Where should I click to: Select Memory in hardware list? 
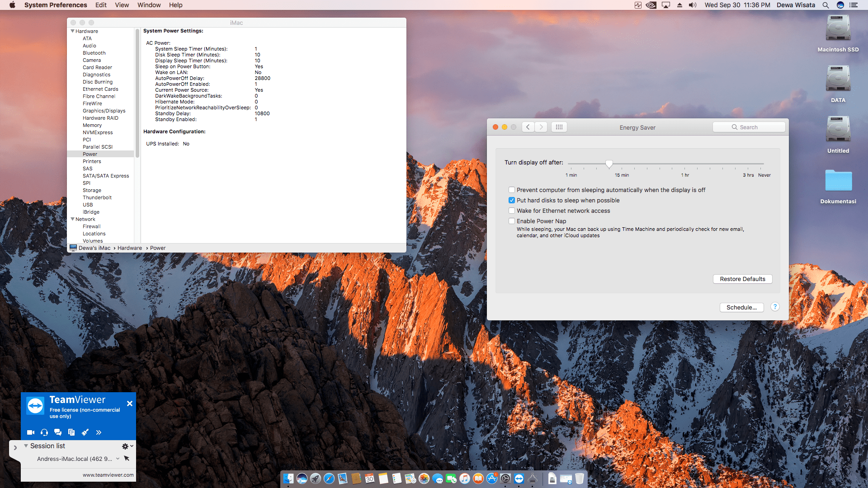pyautogui.click(x=92, y=125)
